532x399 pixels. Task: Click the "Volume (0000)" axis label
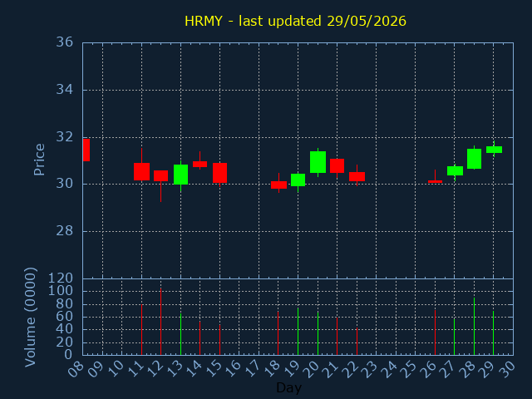pos(30,318)
